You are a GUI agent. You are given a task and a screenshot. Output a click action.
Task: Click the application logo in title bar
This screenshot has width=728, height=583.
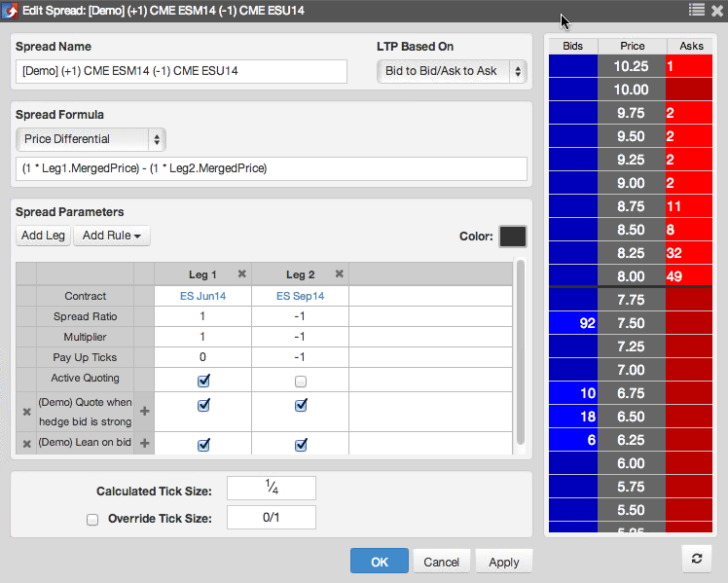coord(10,10)
